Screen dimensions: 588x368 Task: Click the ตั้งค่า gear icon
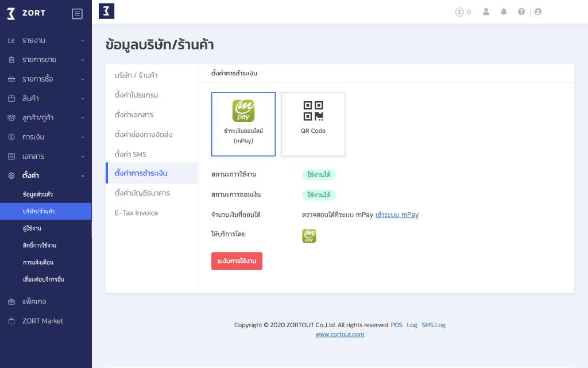11,175
